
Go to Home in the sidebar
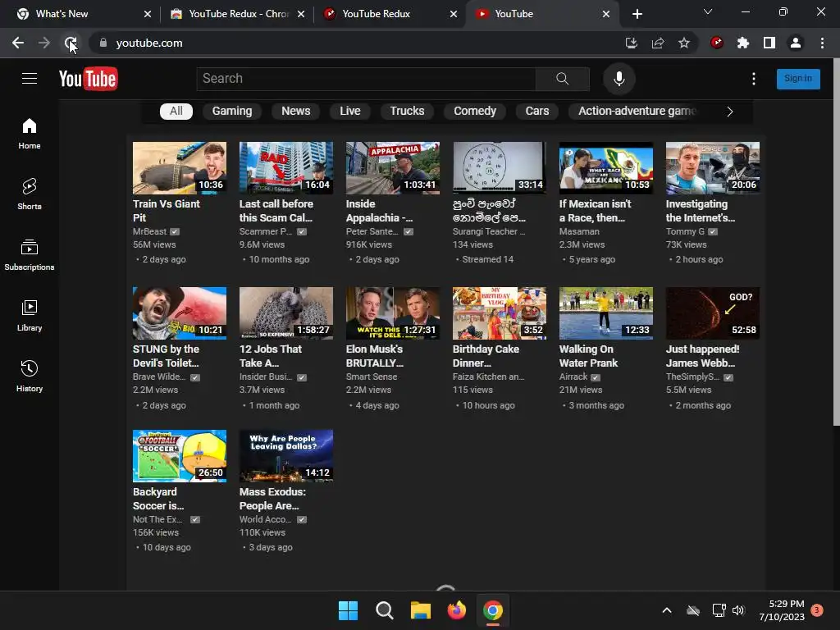click(x=30, y=134)
